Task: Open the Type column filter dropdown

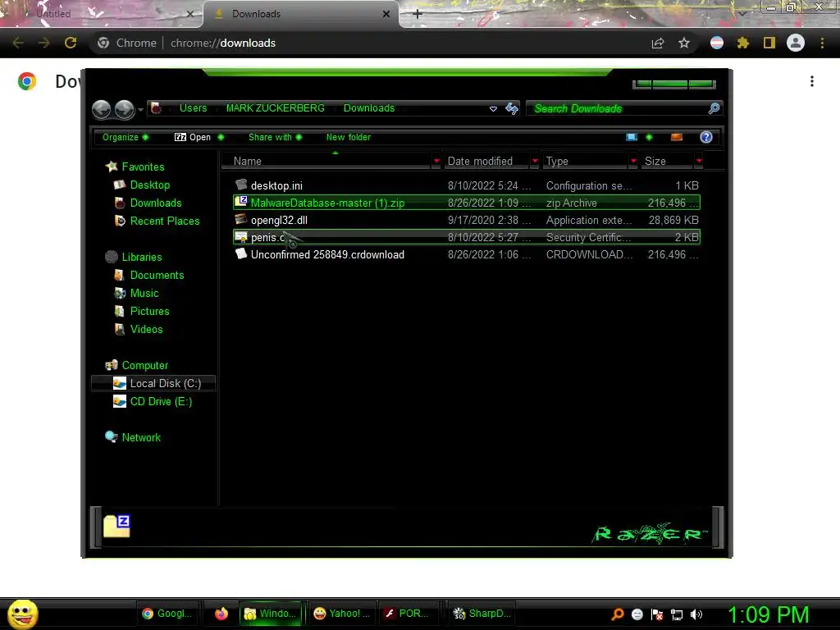Action: click(633, 162)
